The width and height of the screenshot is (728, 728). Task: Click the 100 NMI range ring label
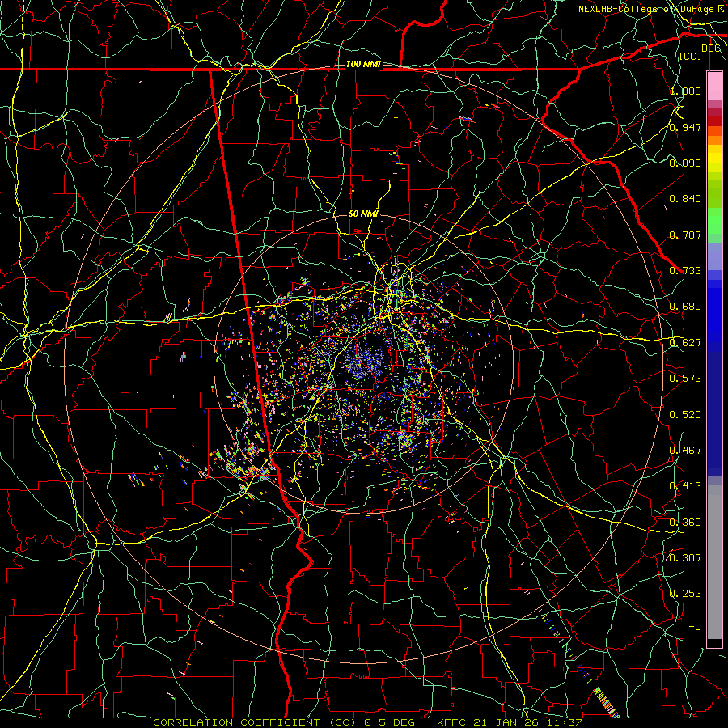pyautogui.click(x=363, y=64)
